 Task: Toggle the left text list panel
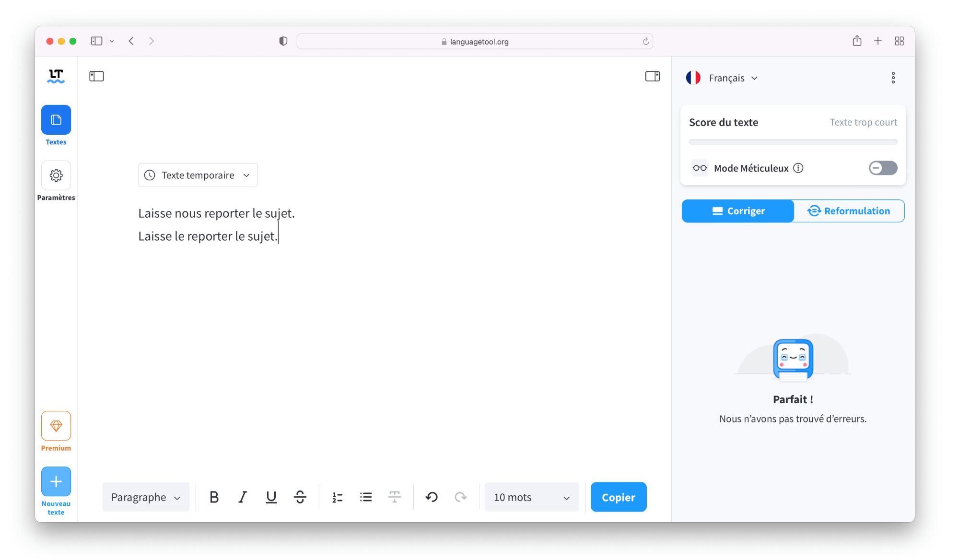click(96, 76)
